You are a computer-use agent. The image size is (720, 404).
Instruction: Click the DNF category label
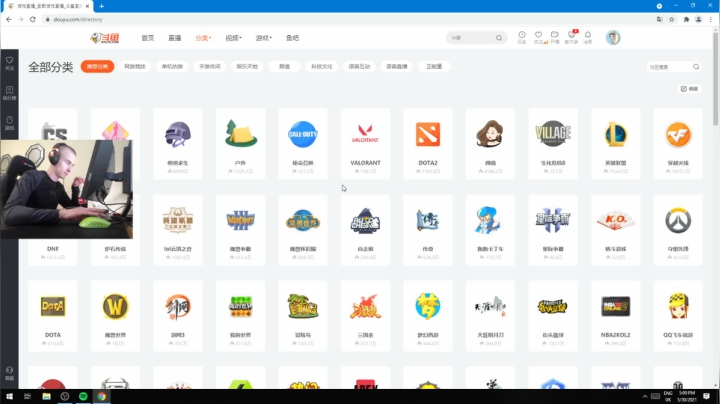click(x=53, y=249)
